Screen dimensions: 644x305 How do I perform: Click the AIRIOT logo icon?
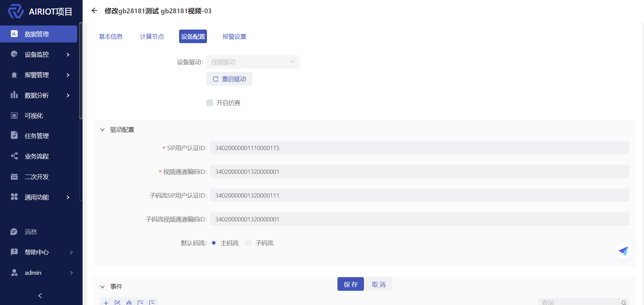tap(16, 11)
